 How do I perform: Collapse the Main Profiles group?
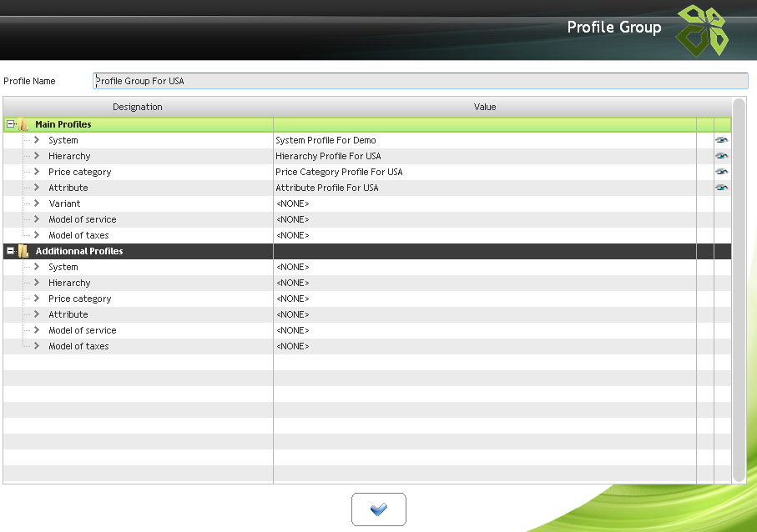point(11,124)
